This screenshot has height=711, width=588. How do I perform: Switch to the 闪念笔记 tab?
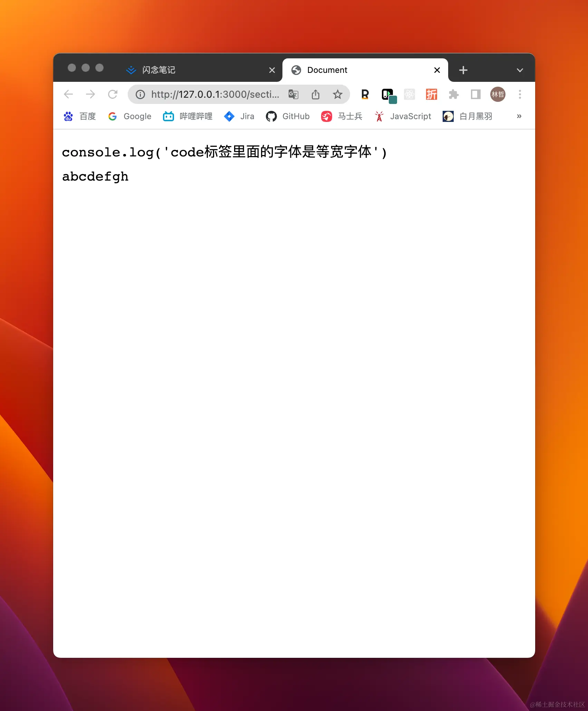click(158, 70)
